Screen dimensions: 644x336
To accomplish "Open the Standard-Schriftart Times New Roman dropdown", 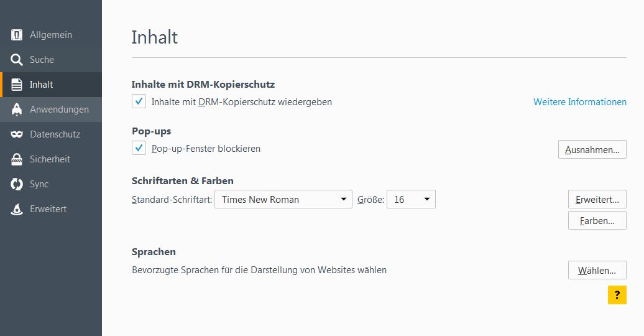I will click(x=283, y=199).
